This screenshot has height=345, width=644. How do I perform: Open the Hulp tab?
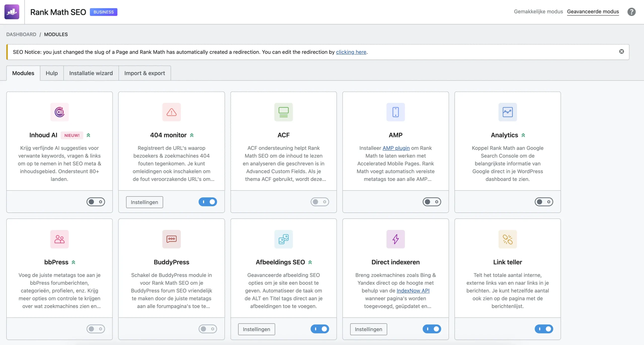[52, 73]
